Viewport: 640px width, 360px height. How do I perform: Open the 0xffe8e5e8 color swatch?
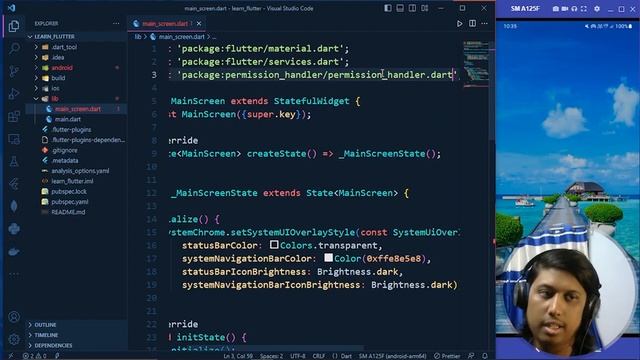pos(329,258)
